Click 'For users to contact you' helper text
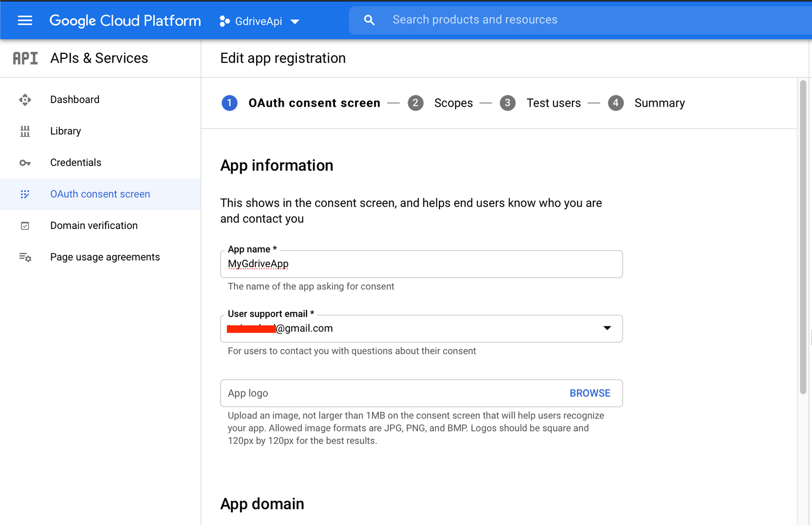This screenshot has width=812, height=525. pyautogui.click(x=352, y=351)
